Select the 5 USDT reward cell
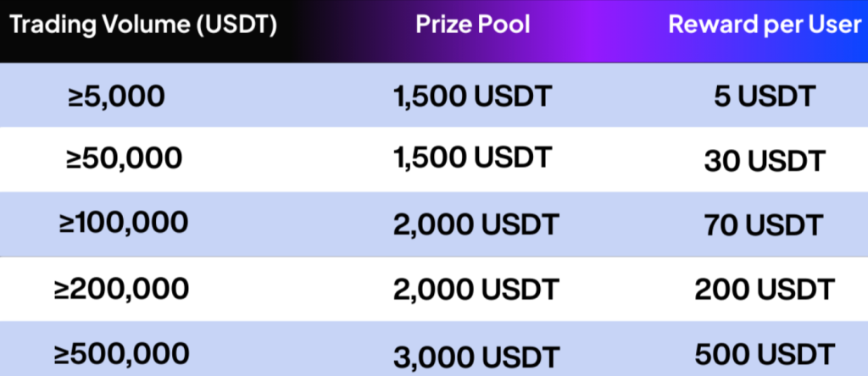 pyautogui.click(x=764, y=97)
